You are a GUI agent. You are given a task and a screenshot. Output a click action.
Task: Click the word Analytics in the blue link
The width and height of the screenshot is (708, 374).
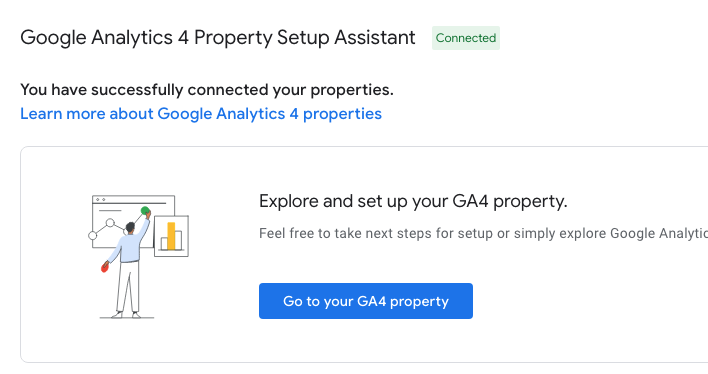(x=251, y=114)
